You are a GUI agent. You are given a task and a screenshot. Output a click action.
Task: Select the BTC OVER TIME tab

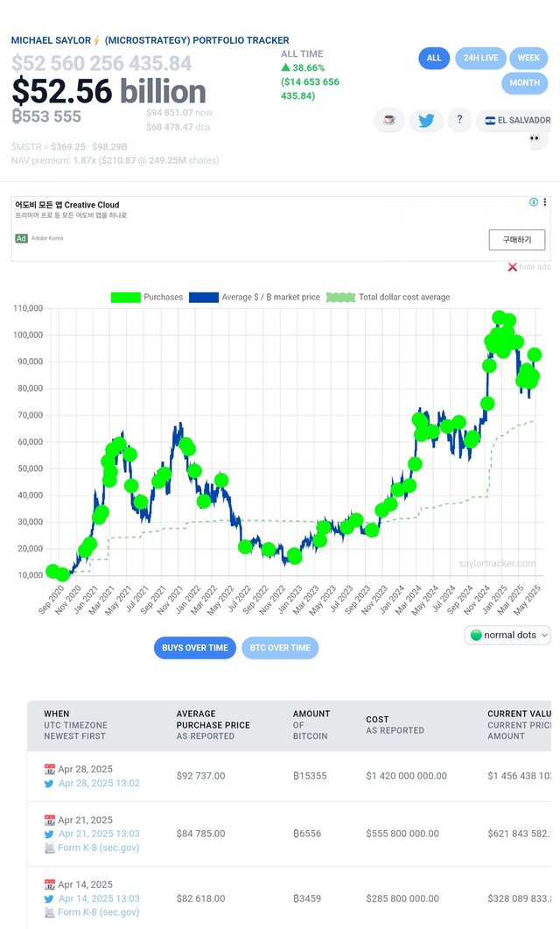pyautogui.click(x=280, y=648)
